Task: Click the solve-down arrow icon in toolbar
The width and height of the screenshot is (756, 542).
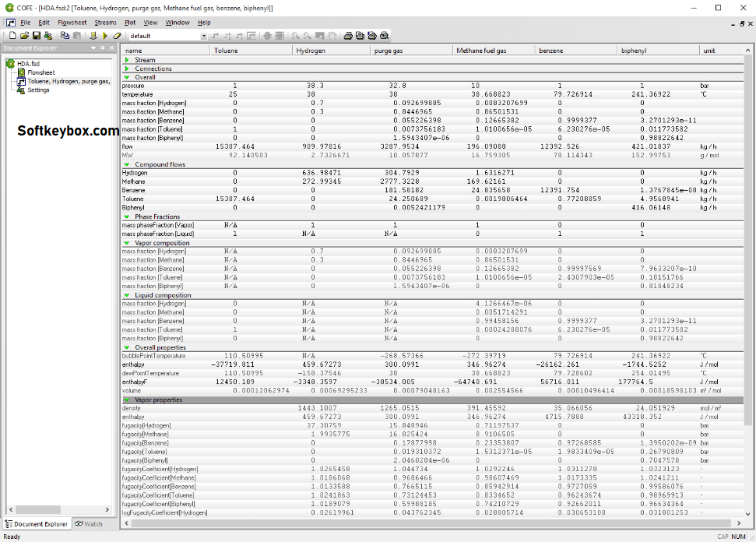Action: [93, 36]
